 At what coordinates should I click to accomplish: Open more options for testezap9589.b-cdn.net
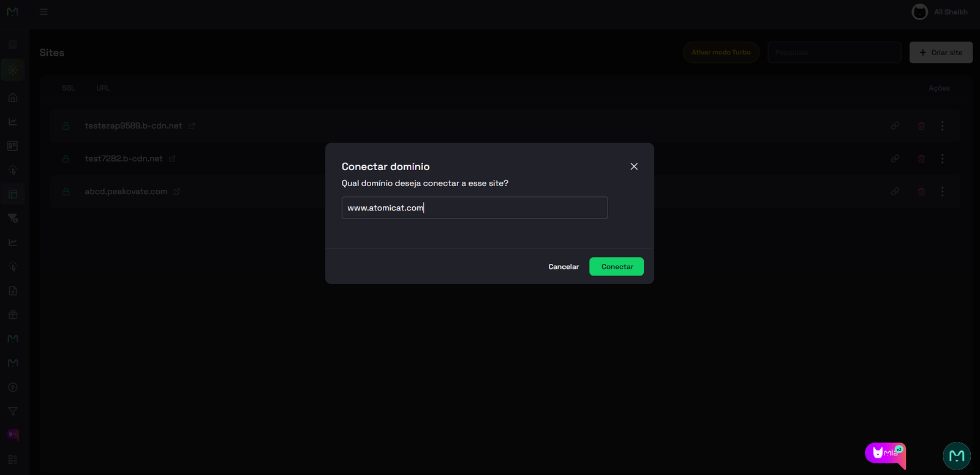(x=942, y=125)
